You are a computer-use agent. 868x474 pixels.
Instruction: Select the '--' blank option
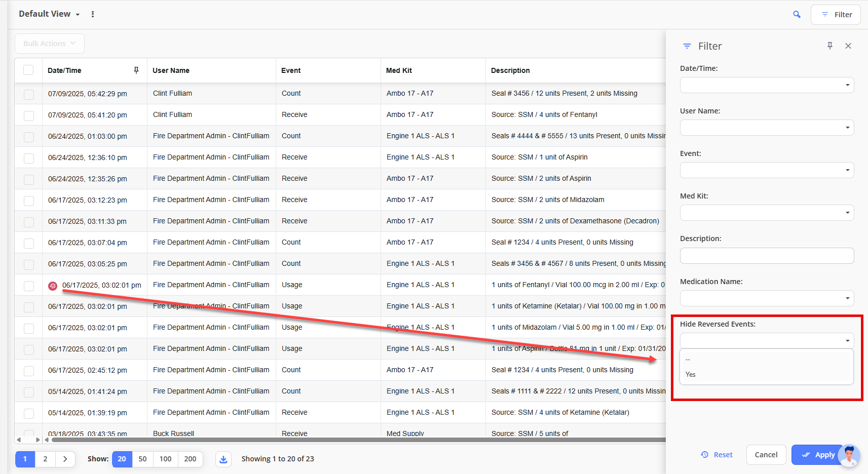pyautogui.click(x=767, y=360)
